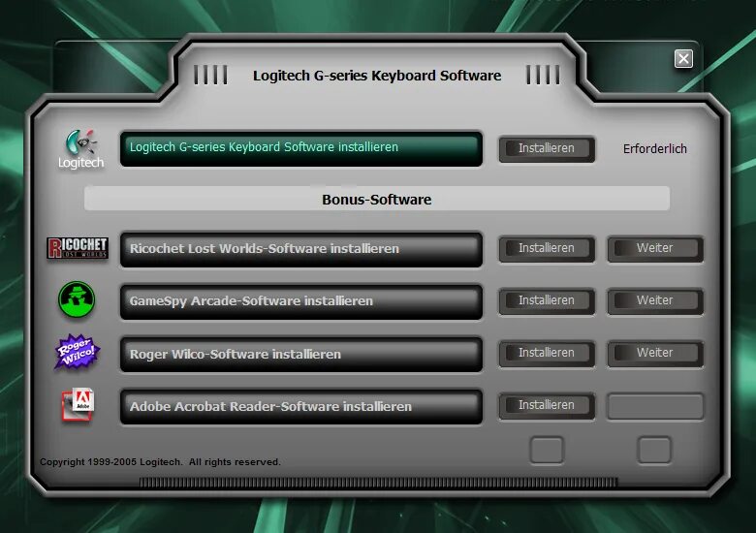
Task: Click Installieren for Roger Wilco
Action: click(x=547, y=354)
